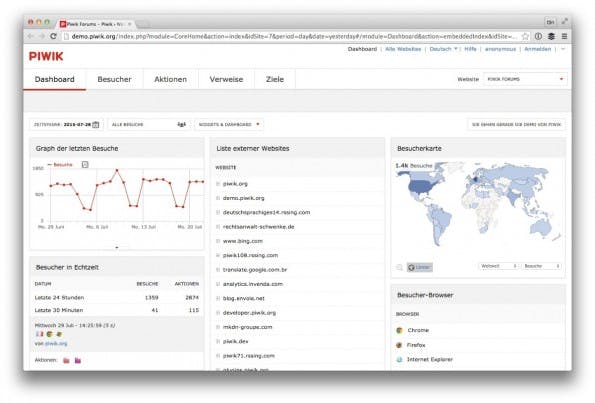Open the Zeitraum date picker
The width and height of the screenshot is (595, 403).
(x=66, y=124)
